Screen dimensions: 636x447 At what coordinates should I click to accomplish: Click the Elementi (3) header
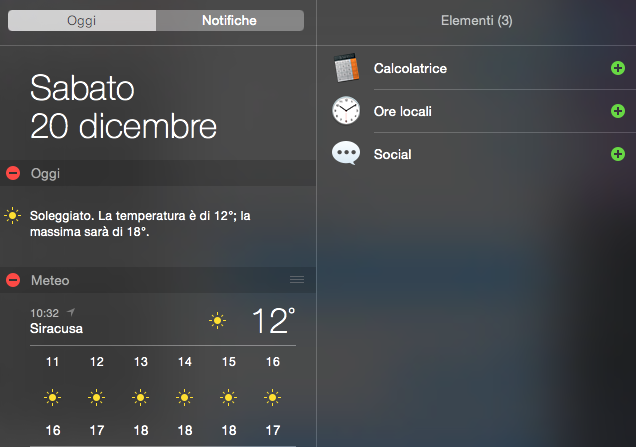(477, 21)
